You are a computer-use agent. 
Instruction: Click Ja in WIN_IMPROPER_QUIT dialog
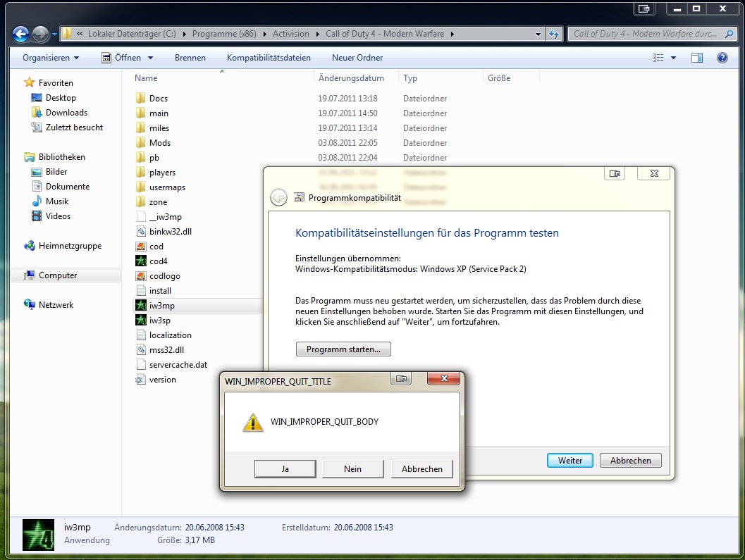point(285,469)
